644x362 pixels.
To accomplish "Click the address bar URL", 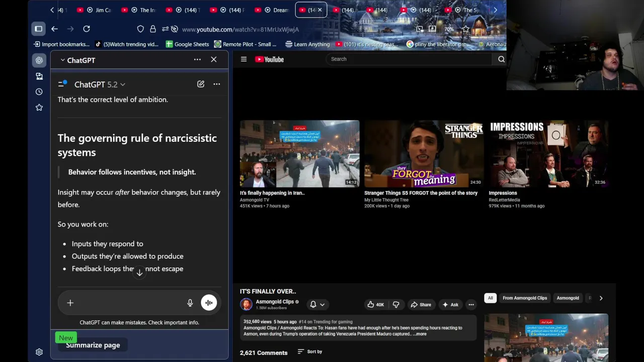I will (x=240, y=29).
